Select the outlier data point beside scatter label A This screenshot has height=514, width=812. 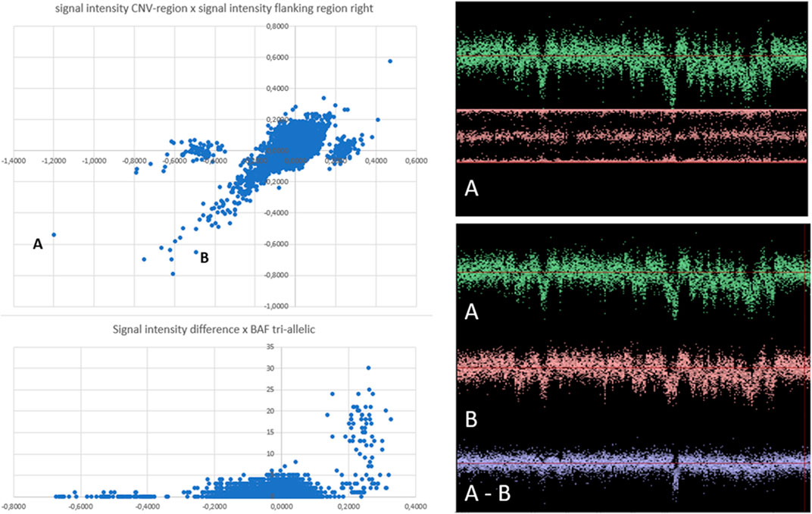pyautogui.click(x=54, y=235)
